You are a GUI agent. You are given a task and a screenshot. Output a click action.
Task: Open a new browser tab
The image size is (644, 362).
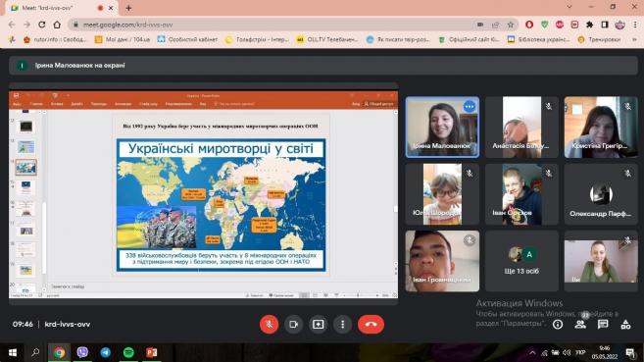coord(128,8)
